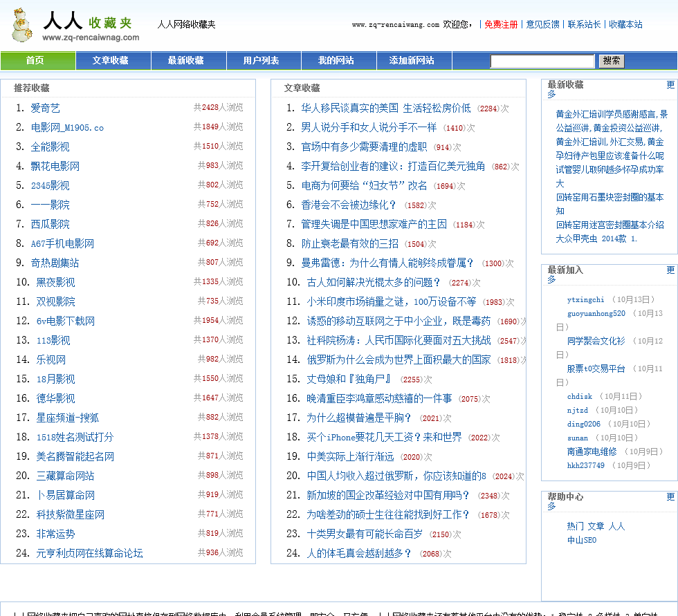The width and height of the screenshot is (678, 616).
Task: Click 更多 in 帮助中心 panel
Action: [x=670, y=497]
